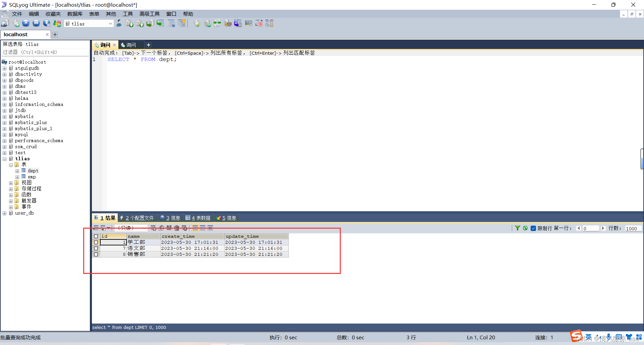Viewport: 644px width, 345px height.
Task: Click the import external data icon
Action: [x=129, y=23]
